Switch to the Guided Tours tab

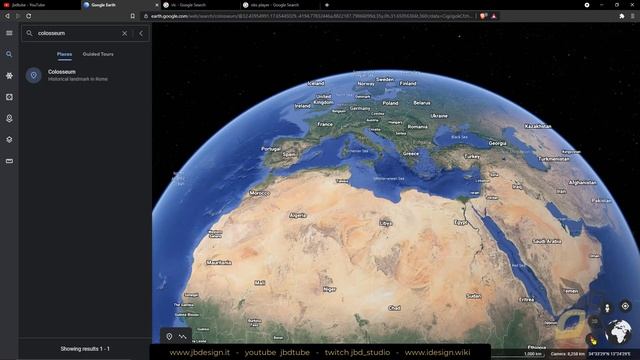point(98,54)
